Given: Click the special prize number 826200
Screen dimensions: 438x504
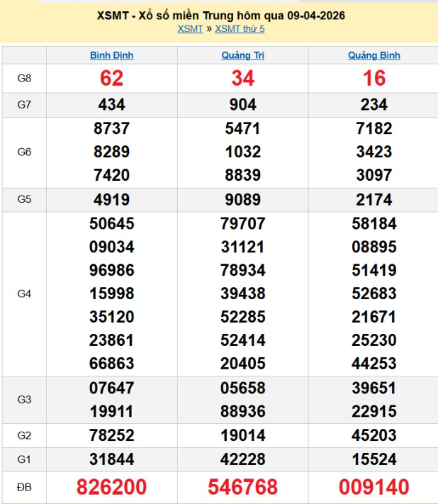Looking at the screenshot, I should click(x=112, y=487).
